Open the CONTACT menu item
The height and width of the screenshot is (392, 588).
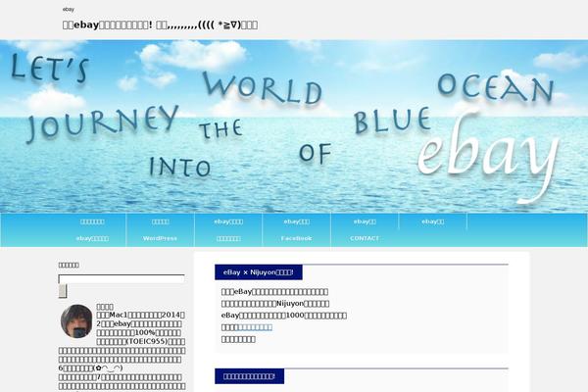coord(365,238)
